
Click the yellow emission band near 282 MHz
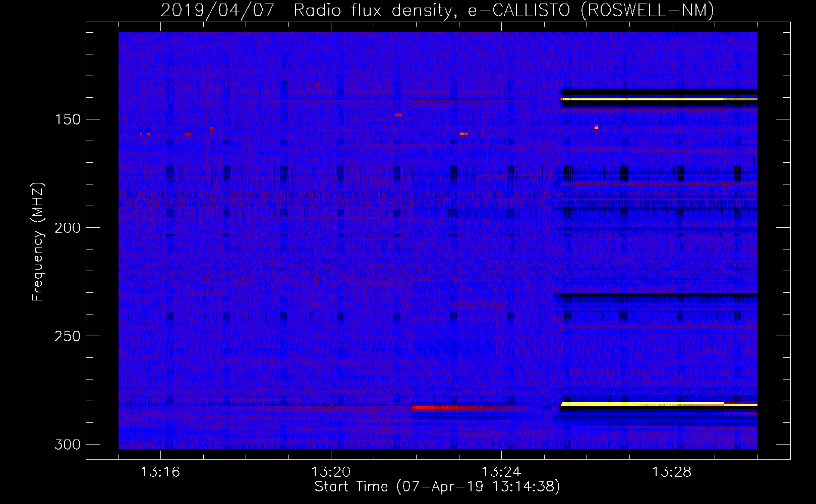pos(659,404)
